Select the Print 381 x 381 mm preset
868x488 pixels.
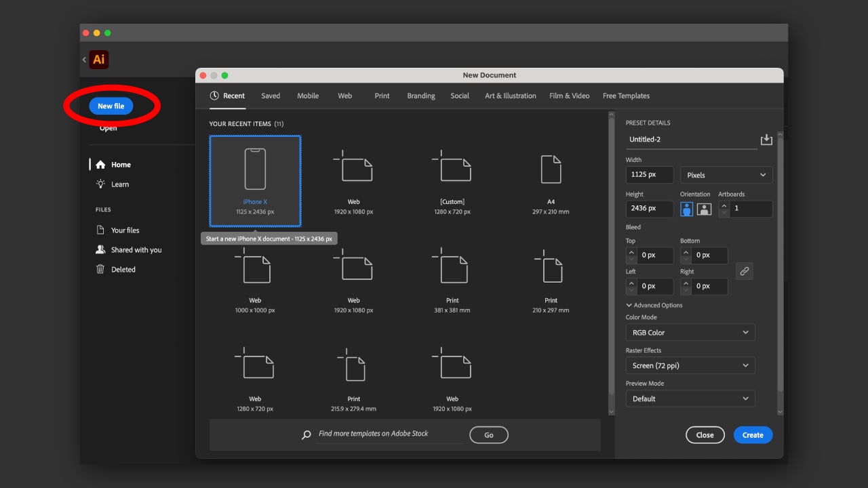[x=452, y=280]
